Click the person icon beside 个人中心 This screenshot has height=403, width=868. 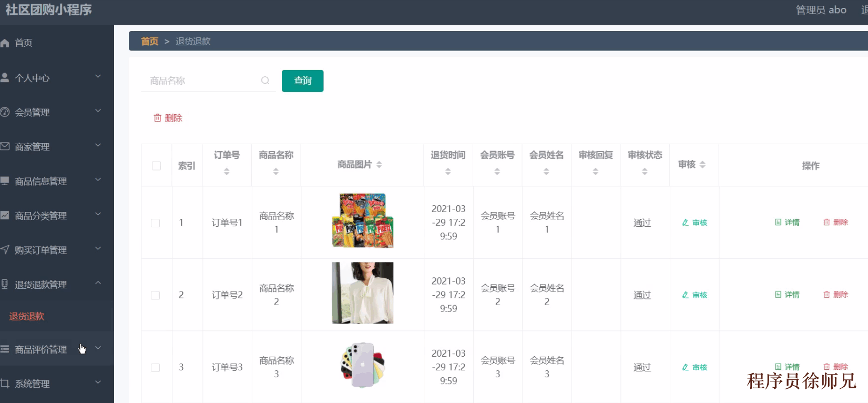click(5, 77)
